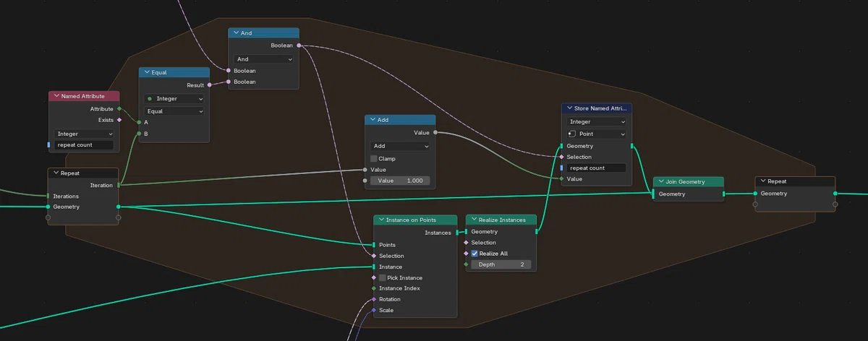This screenshot has width=868, height=341.
Task: Toggle the Clamp checkbox on Add node
Action: (x=373, y=158)
